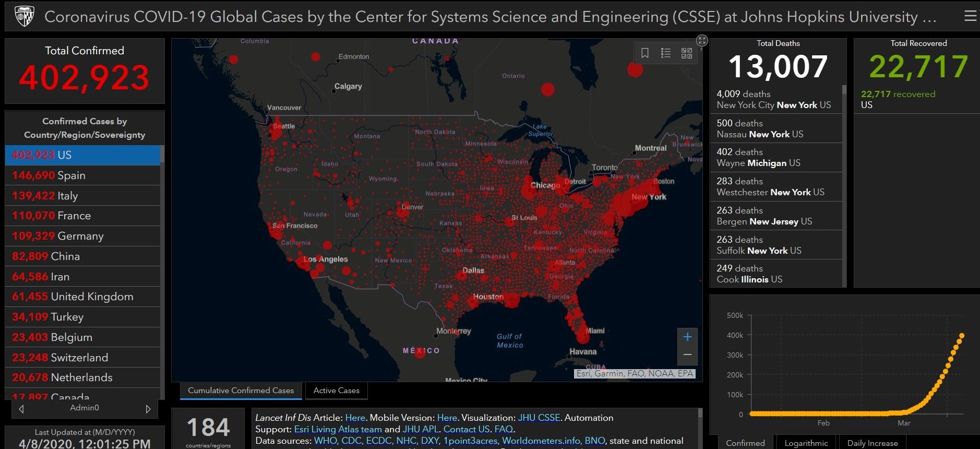Switch chart to Daily Increase
Screen dimensions: 980x449
click(x=872, y=443)
